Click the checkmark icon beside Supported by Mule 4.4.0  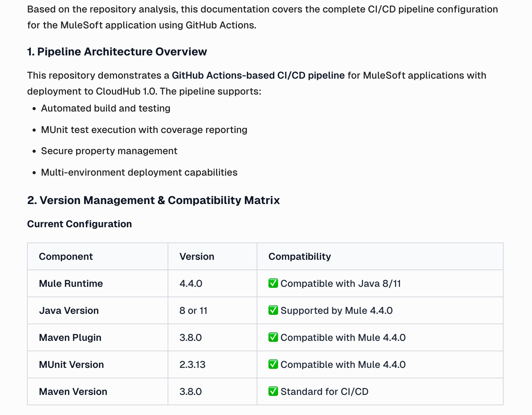click(273, 310)
